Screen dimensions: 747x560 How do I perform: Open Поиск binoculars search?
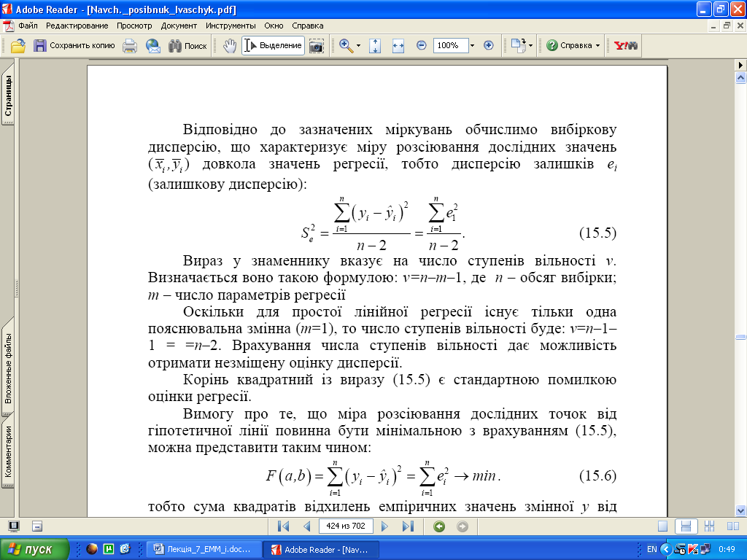click(187, 46)
